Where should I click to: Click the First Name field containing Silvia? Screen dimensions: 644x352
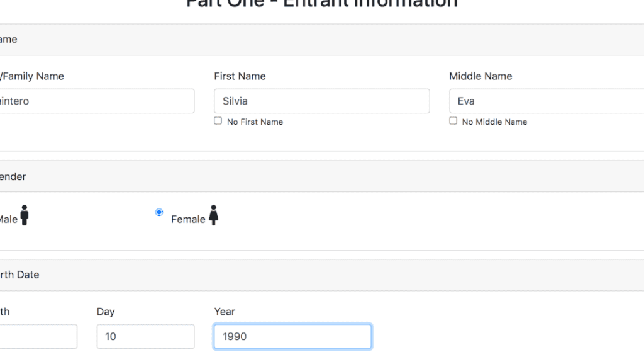click(321, 101)
